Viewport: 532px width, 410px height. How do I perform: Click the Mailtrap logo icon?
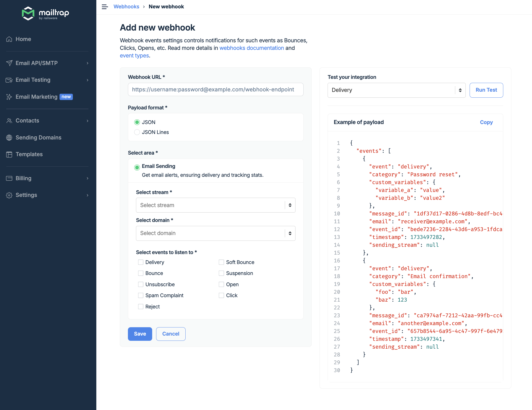[28, 13]
